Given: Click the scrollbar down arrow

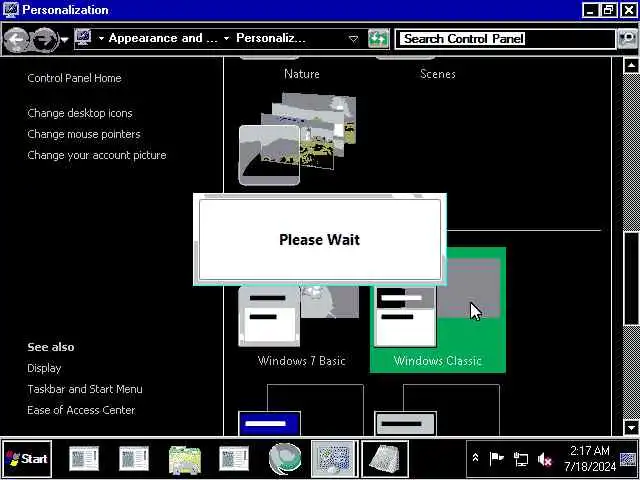Looking at the screenshot, I should pyautogui.click(x=631, y=428).
